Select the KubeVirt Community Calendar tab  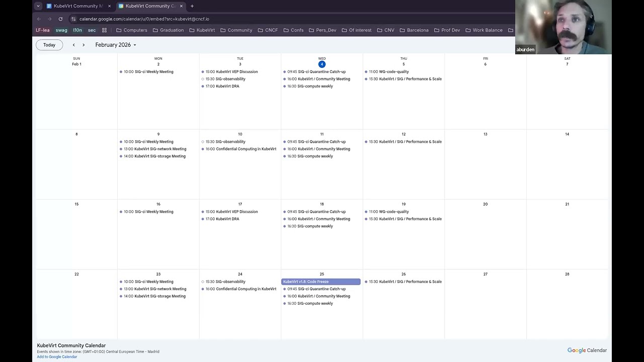(x=150, y=6)
